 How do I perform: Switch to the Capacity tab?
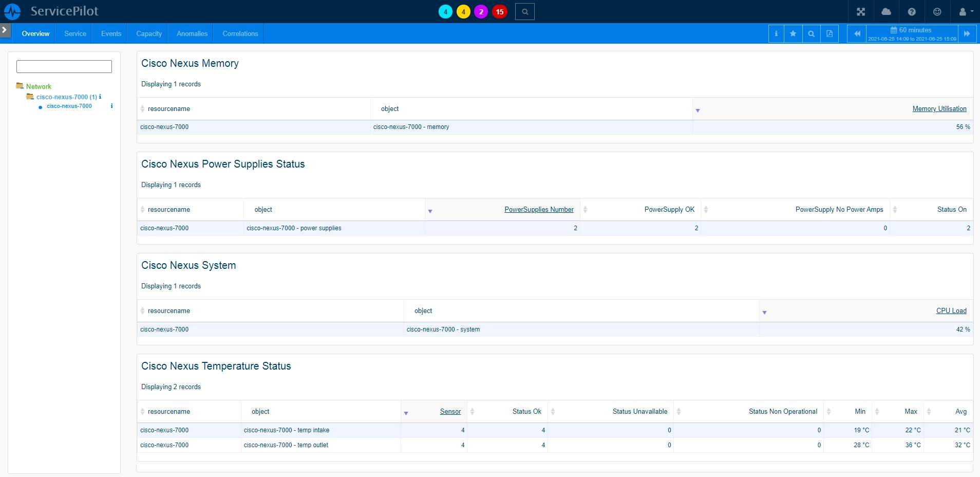click(x=149, y=33)
